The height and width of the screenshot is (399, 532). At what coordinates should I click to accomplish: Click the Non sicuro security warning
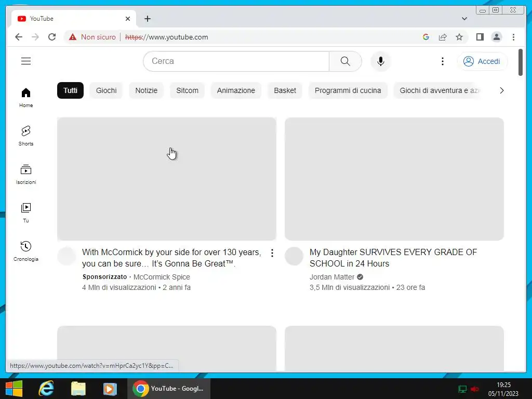(x=92, y=37)
